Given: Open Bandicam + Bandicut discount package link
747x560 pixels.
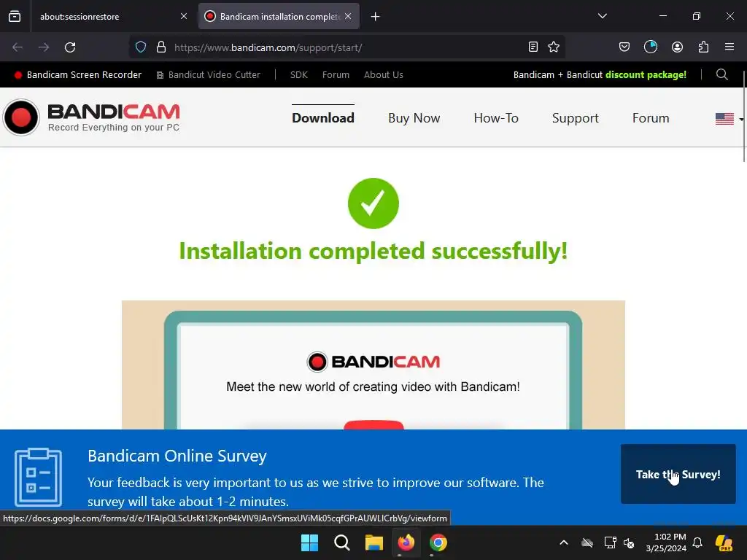Looking at the screenshot, I should 600,75.
